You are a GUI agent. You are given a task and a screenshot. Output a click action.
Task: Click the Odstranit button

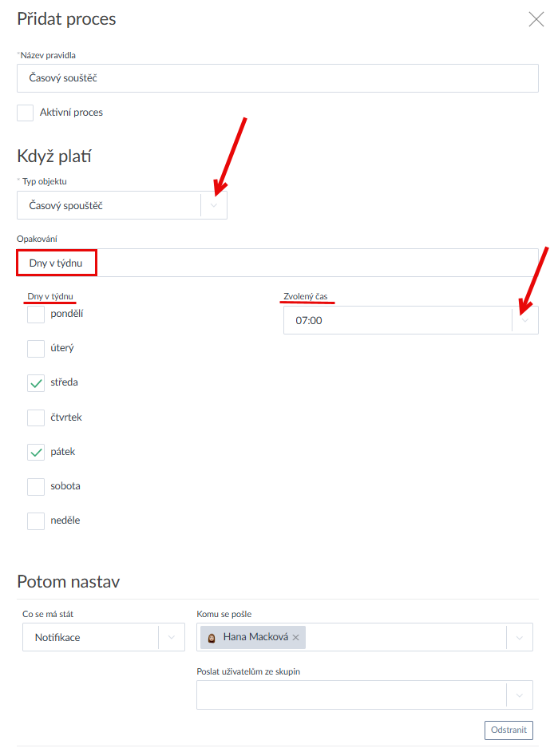508,730
